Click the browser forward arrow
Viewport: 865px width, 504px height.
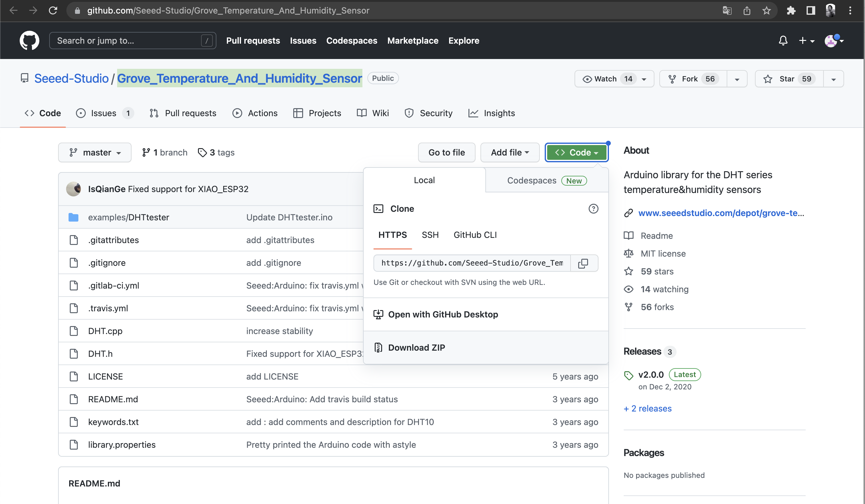click(33, 10)
